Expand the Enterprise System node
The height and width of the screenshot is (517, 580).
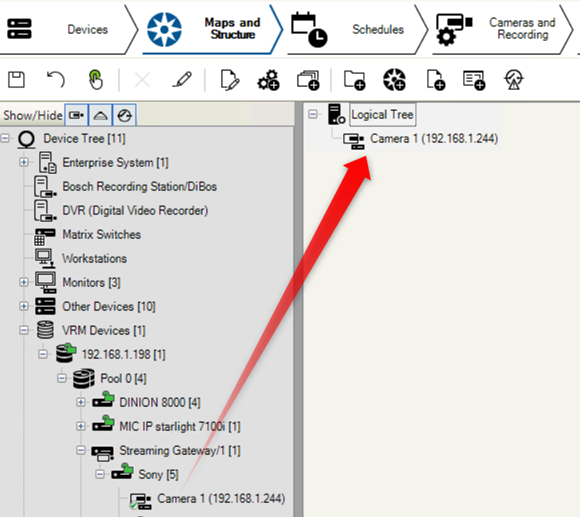click(24, 162)
